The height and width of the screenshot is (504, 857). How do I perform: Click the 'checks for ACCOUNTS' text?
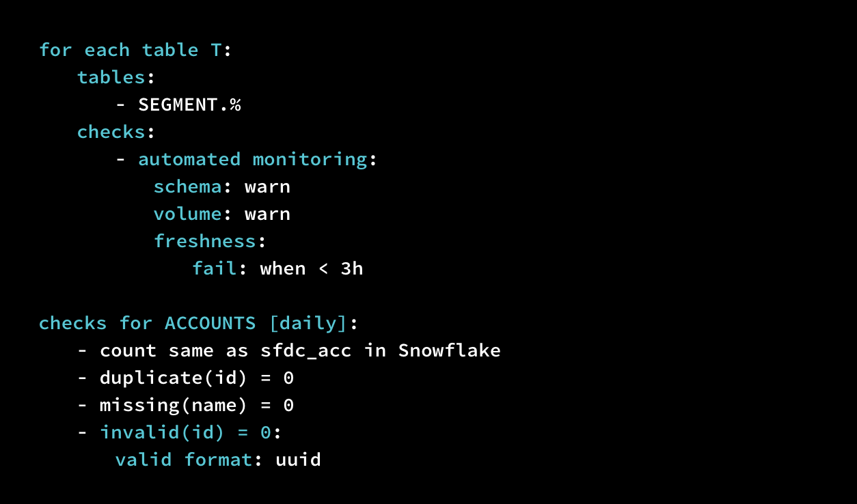pyautogui.click(x=147, y=323)
